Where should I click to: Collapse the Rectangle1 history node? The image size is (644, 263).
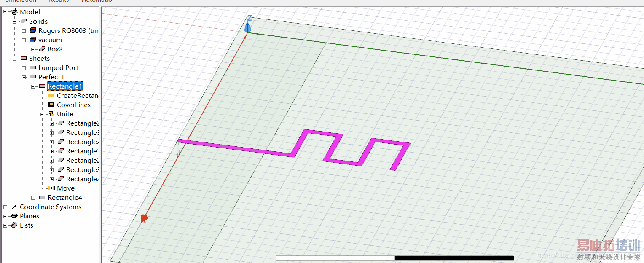click(x=33, y=86)
